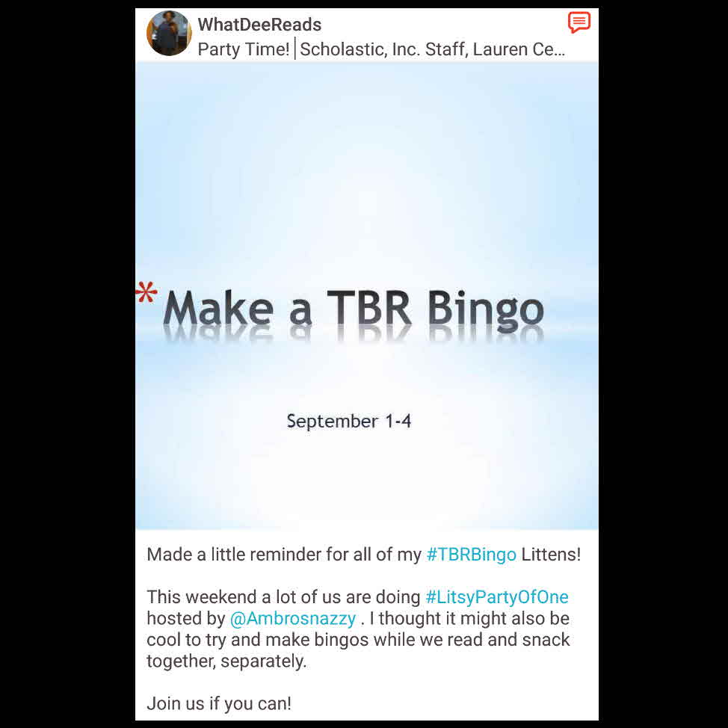Screen dimensions: 728x728
Task: Click the red asterisk in the image
Action: 146,292
